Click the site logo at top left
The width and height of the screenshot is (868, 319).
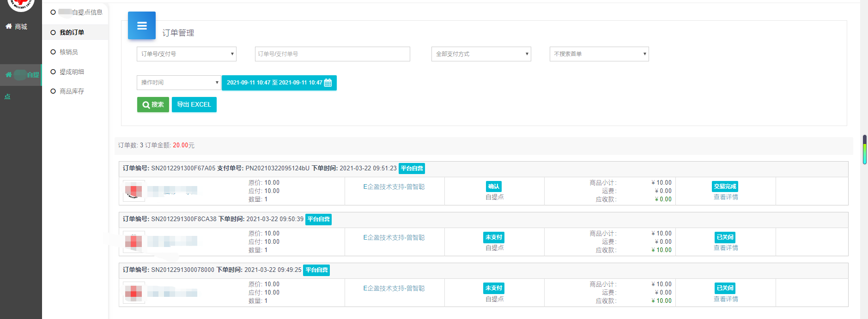coord(21,5)
